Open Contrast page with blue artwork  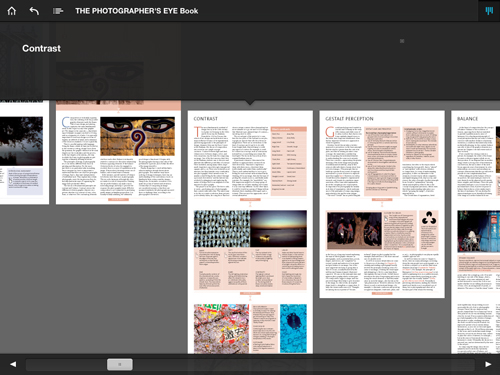250,326
